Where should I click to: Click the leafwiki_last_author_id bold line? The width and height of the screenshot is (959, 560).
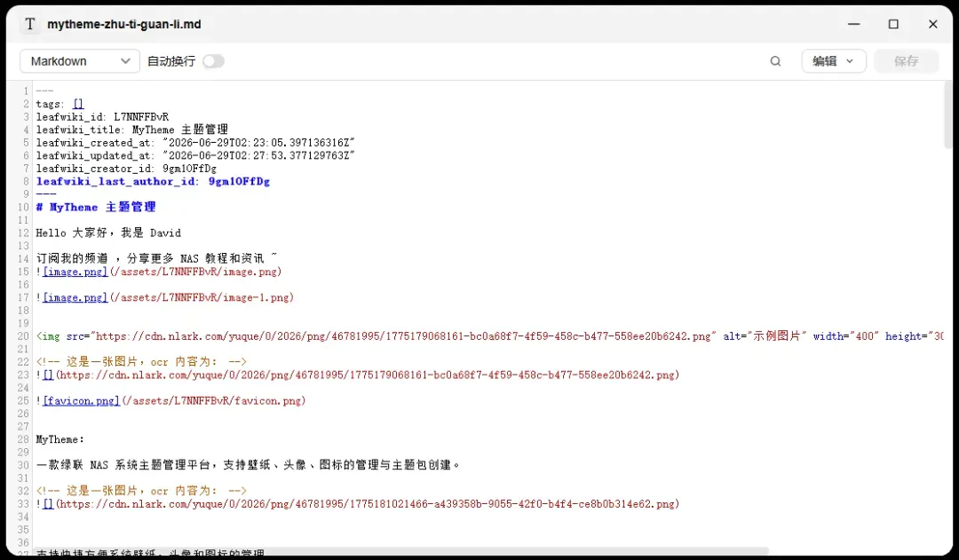[153, 181]
